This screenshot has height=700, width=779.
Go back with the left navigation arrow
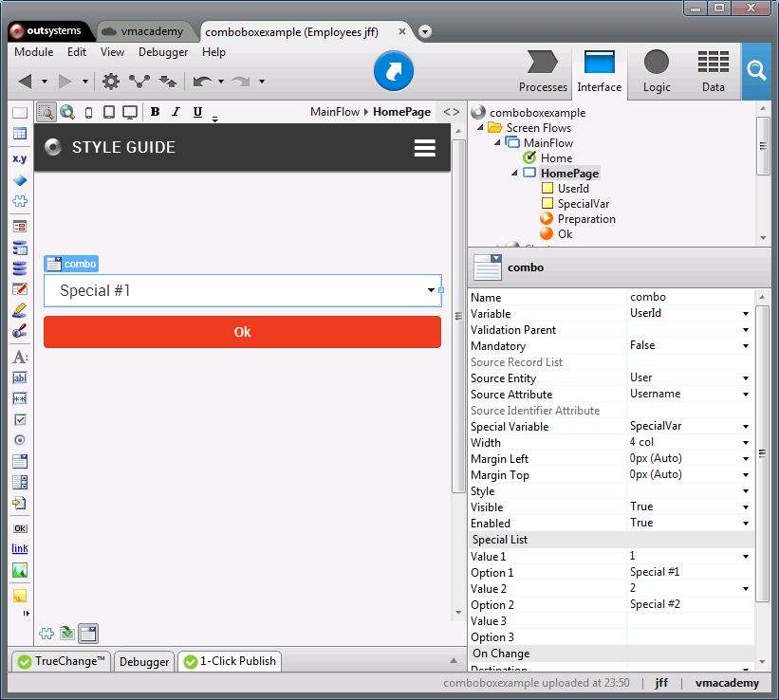coord(26,81)
